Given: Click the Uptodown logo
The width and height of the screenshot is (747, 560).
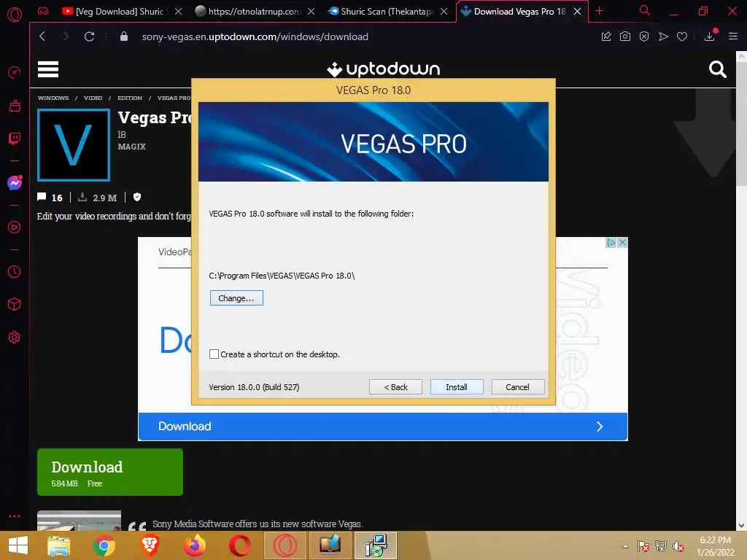Looking at the screenshot, I should 383,69.
